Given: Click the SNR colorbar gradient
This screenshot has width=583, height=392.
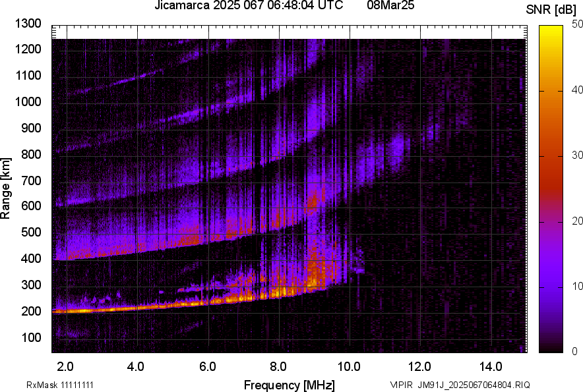Looking at the screenshot, I should (551, 189).
